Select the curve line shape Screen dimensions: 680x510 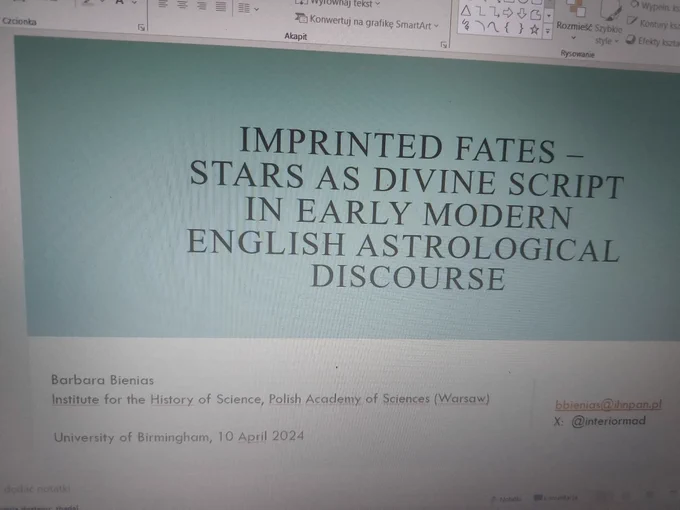coord(493,27)
